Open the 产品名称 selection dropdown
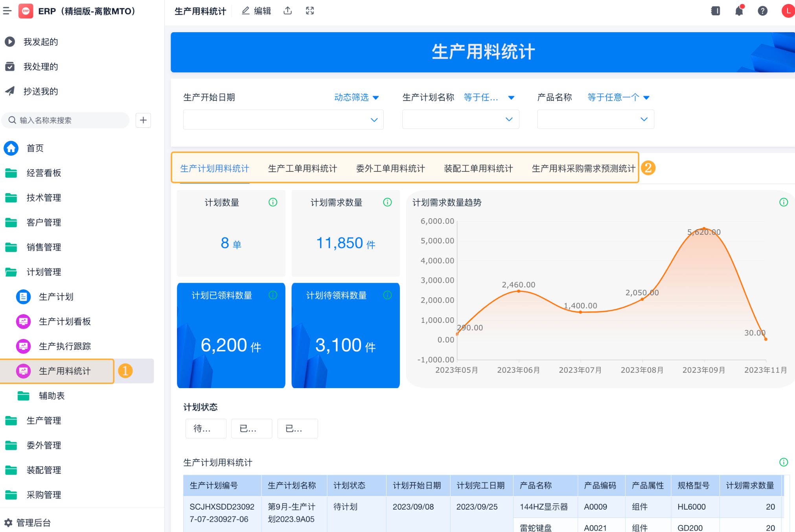 click(x=595, y=119)
